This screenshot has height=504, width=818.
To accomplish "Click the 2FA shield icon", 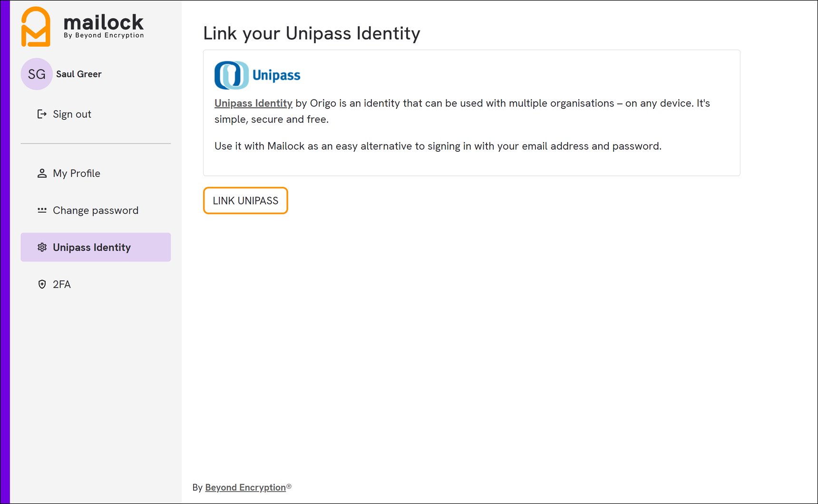I will pos(42,284).
